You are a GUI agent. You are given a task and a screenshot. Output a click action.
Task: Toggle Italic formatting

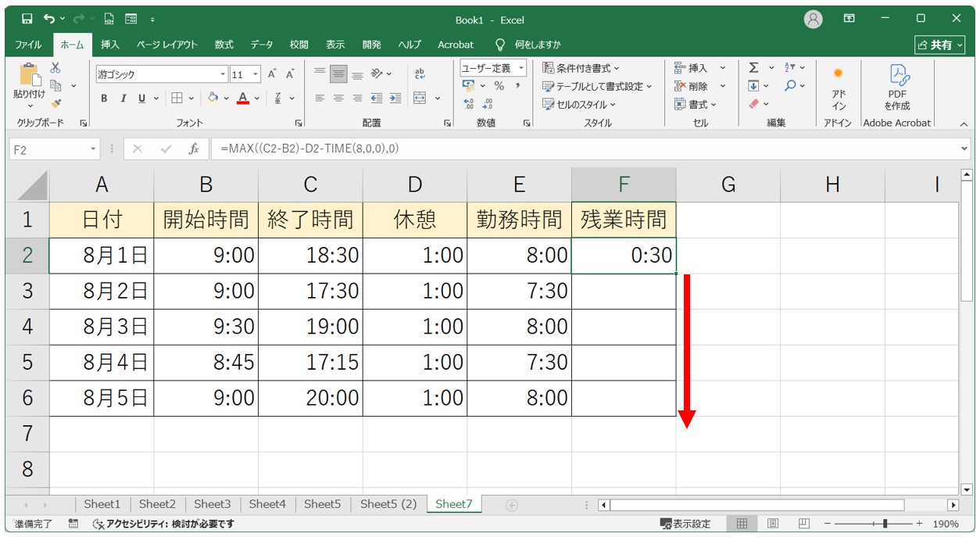click(x=123, y=98)
